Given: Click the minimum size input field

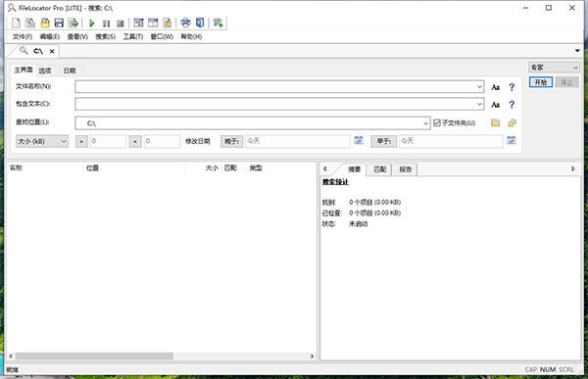Looking at the screenshot, I should coord(108,141).
